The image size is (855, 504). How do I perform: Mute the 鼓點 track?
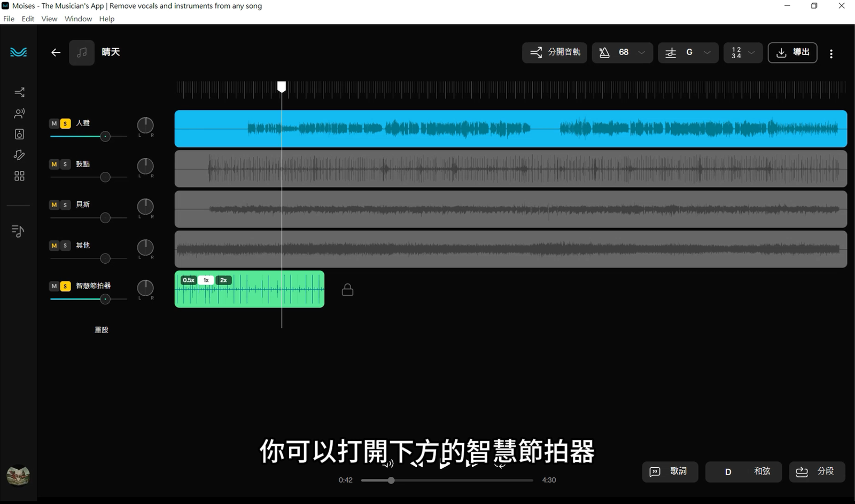click(54, 164)
